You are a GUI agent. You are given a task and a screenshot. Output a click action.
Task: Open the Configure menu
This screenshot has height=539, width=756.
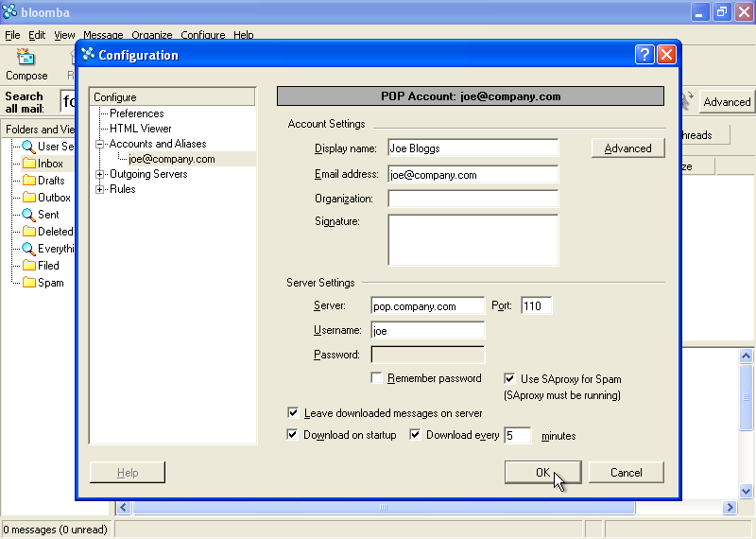pyautogui.click(x=203, y=35)
